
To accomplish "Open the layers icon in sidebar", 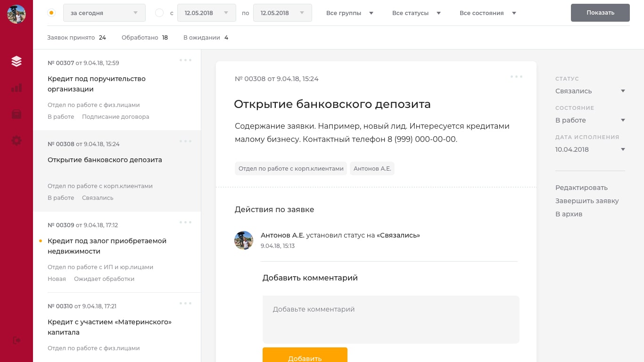I will 17,61.
